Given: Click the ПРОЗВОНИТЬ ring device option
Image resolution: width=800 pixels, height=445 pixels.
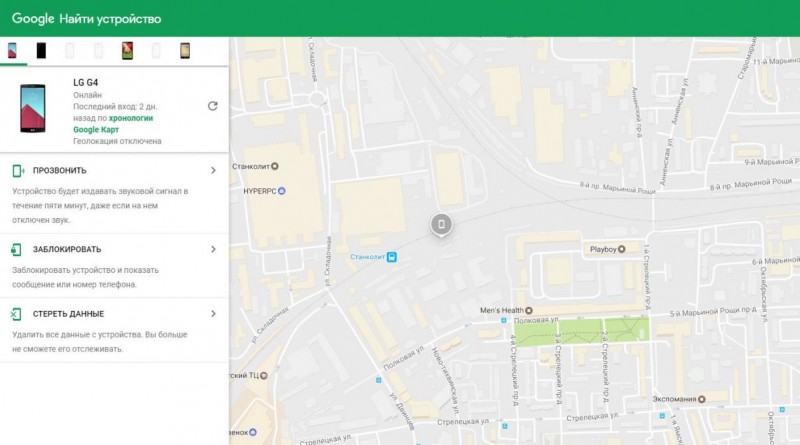Looking at the screenshot, I should pos(114,170).
